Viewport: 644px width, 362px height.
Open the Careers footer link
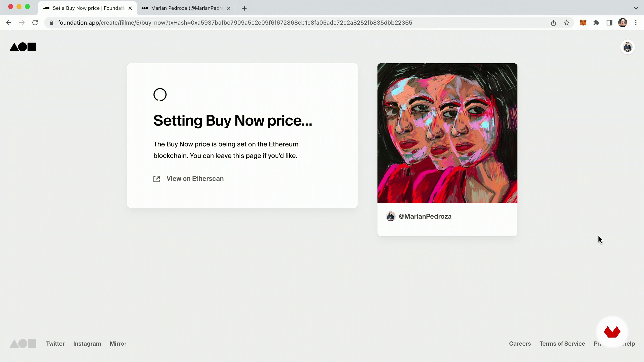pos(520,344)
